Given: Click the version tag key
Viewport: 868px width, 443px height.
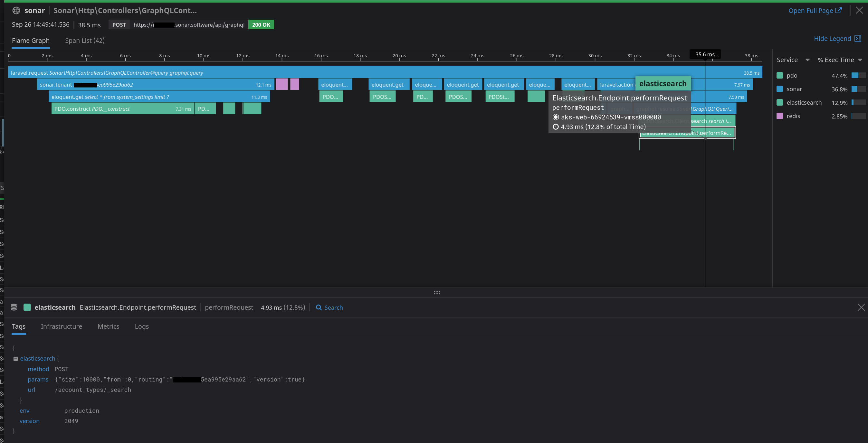Looking at the screenshot, I should pos(29,421).
